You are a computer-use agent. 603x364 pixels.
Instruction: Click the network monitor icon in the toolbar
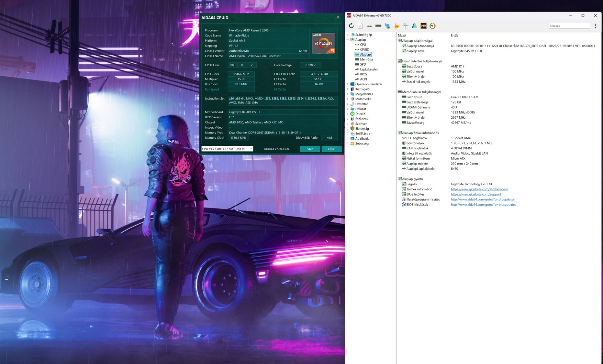(387, 26)
